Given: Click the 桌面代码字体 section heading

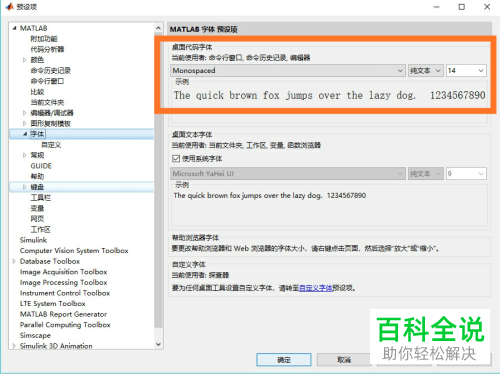Looking at the screenshot, I should click(192, 47).
